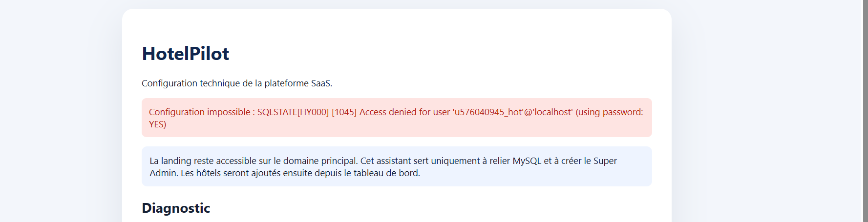The height and width of the screenshot is (222, 868).
Task: Click the red error alert box
Action: 397,118
